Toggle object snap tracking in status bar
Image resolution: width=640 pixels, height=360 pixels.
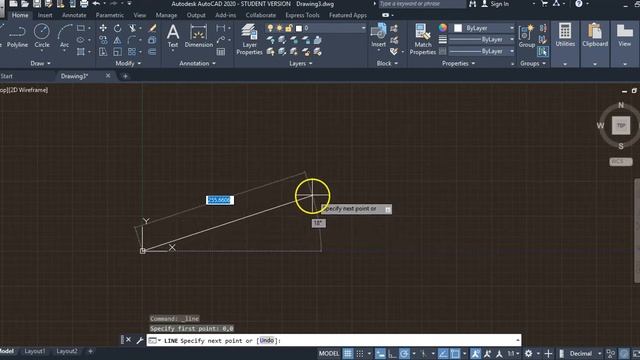point(443,353)
